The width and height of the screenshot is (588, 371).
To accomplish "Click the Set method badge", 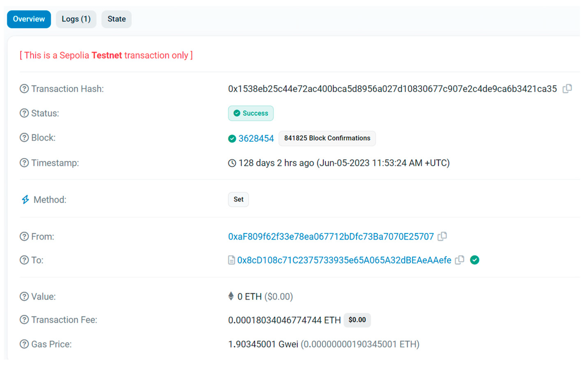I will [238, 199].
